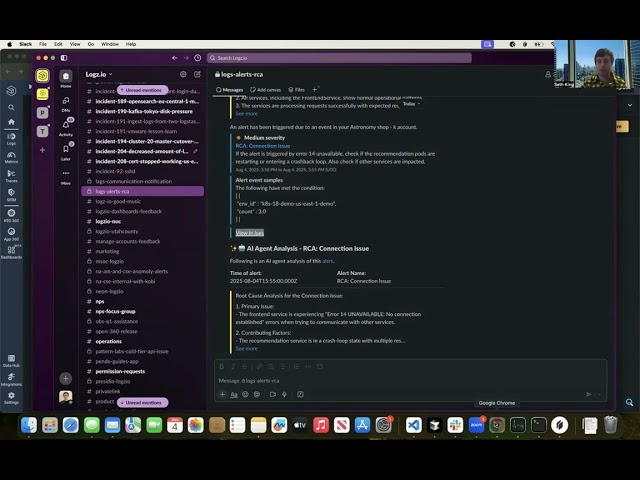
Task: Select the Messages tab
Action: click(229, 90)
